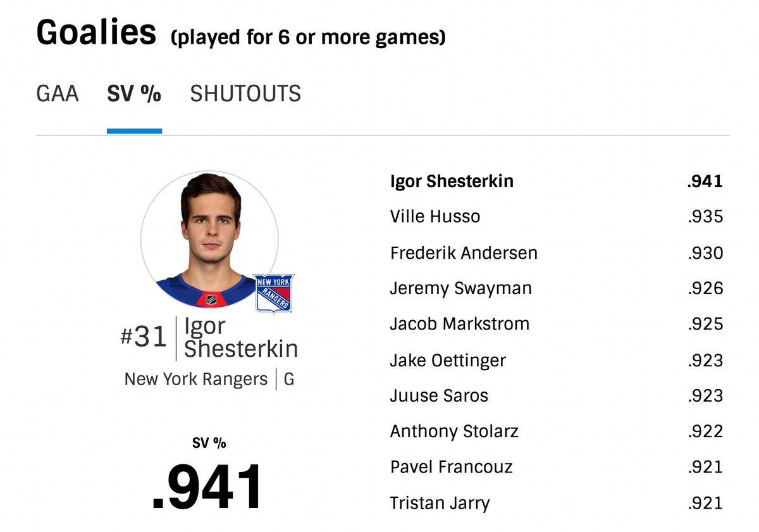759x532 pixels.
Task: Click Jacob Markstrom's name
Action: 460,324
